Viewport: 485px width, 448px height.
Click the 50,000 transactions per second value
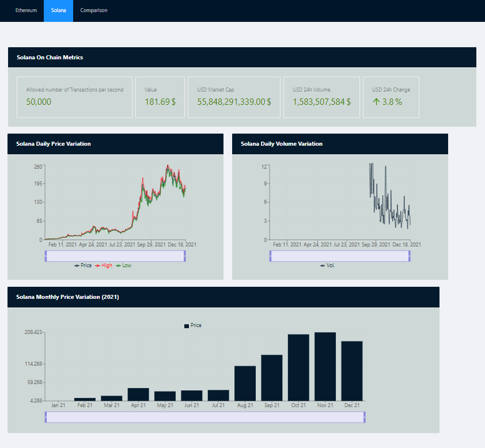pos(39,102)
